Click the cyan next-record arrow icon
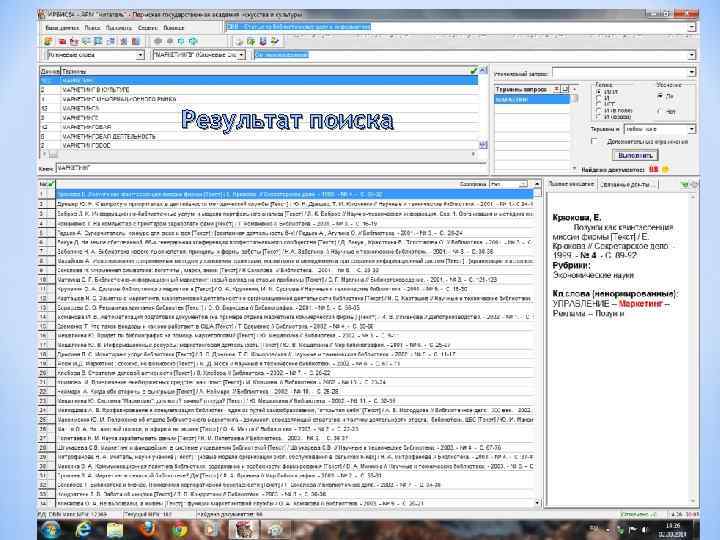Image resolution: width=720 pixels, height=540 pixels. pos(181,41)
